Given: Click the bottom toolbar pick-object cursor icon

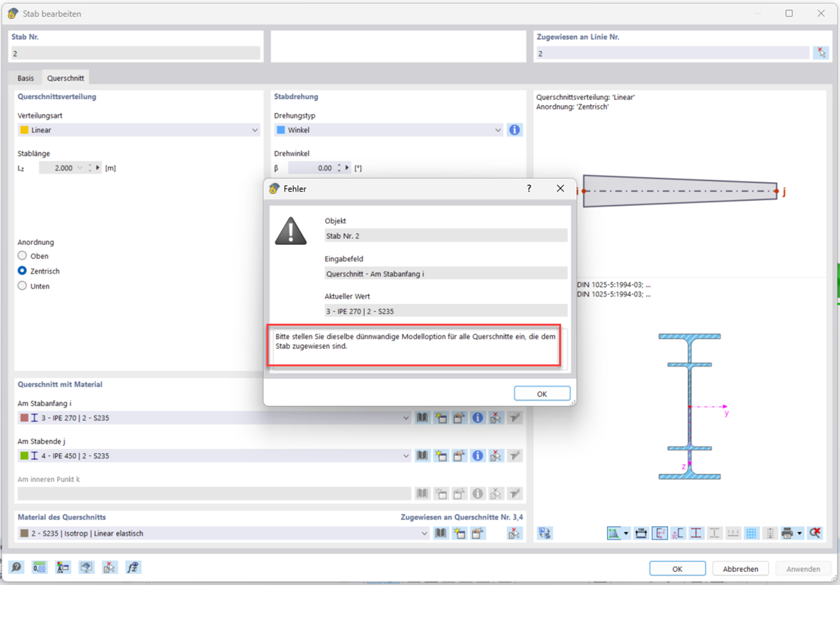Looking at the screenshot, I should click(x=110, y=567).
